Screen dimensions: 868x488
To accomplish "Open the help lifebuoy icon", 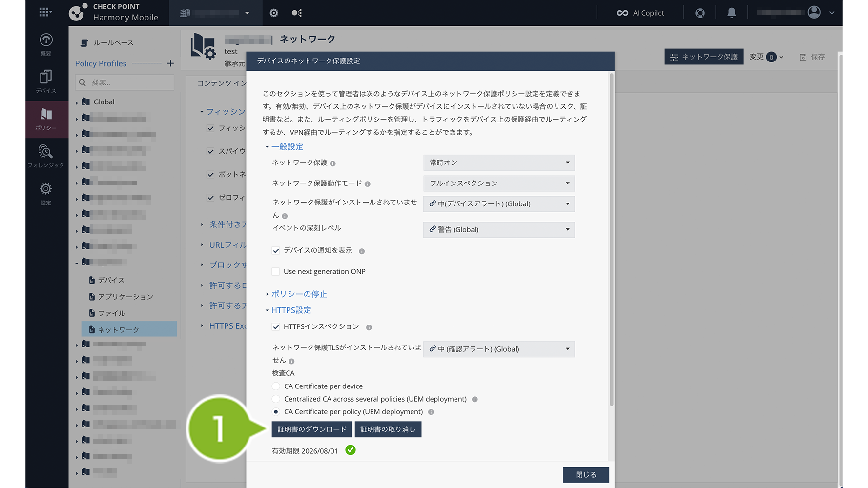I will click(x=700, y=13).
